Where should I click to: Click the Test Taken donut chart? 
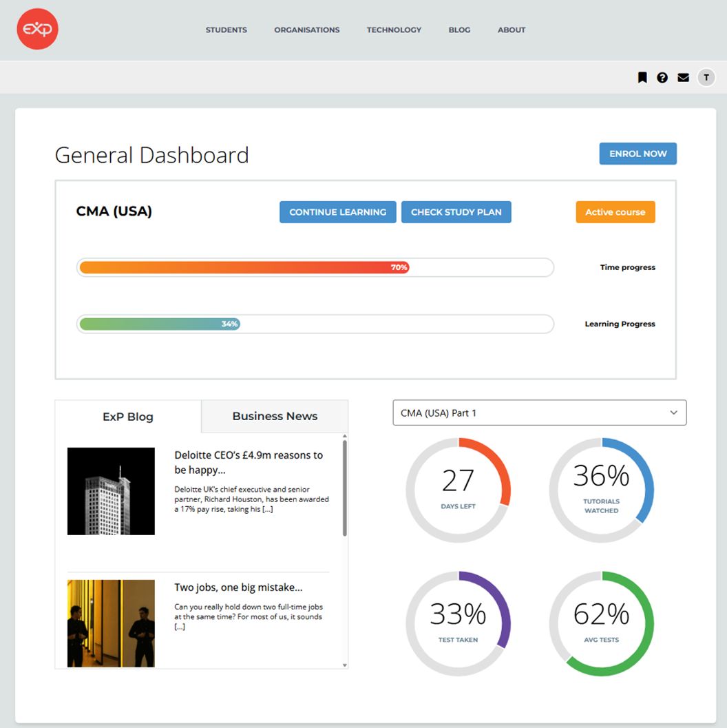[x=459, y=623]
